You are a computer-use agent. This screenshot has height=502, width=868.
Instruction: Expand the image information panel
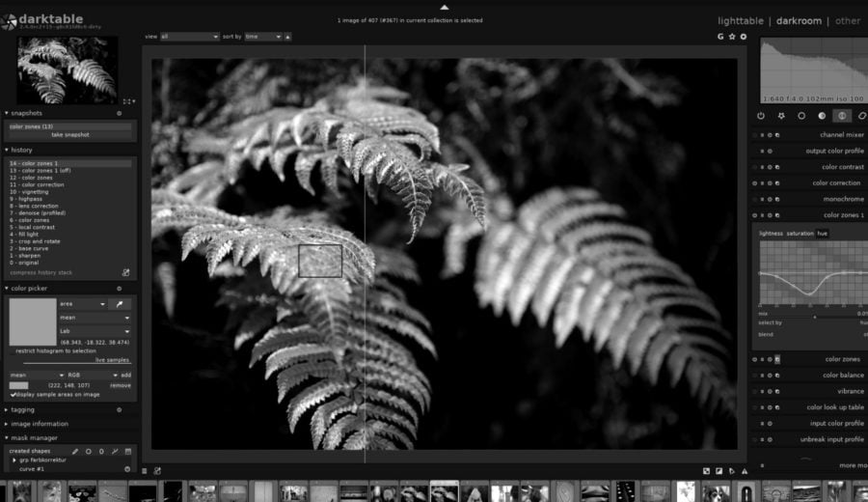pyautogui.click(x=7, y=424)
